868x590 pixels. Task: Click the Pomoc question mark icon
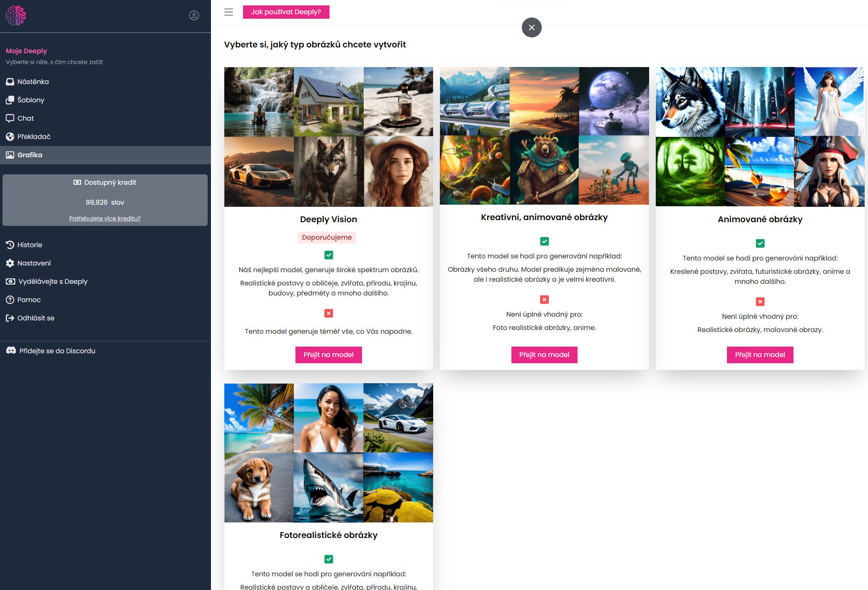[10, 300]
